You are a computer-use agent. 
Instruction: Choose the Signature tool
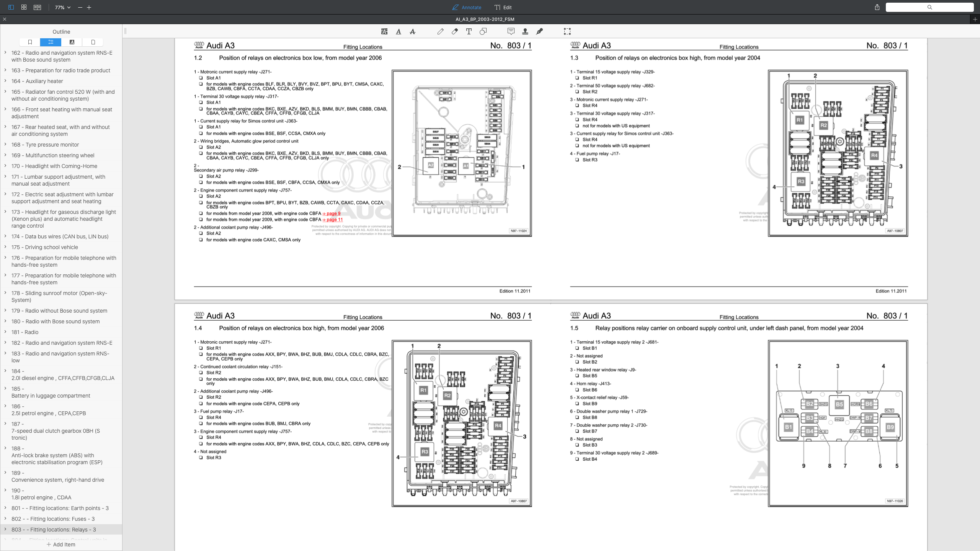(540, 31)
